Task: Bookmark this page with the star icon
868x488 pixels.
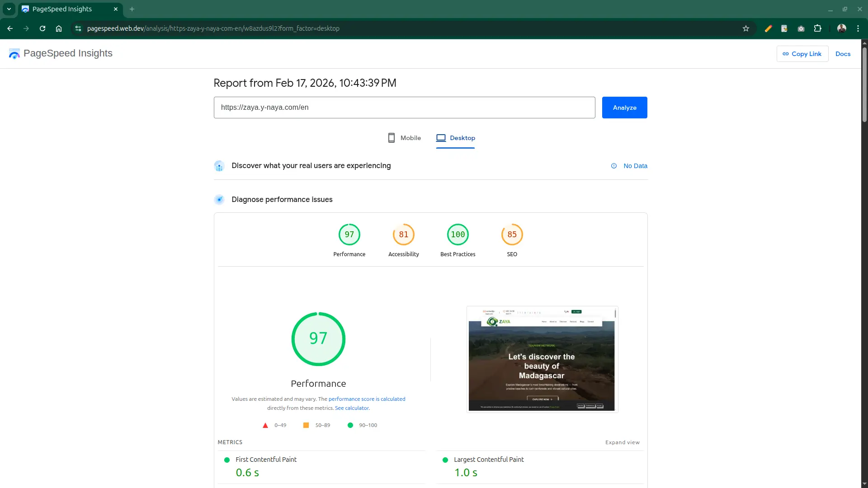Action: [x=746, y=28]
